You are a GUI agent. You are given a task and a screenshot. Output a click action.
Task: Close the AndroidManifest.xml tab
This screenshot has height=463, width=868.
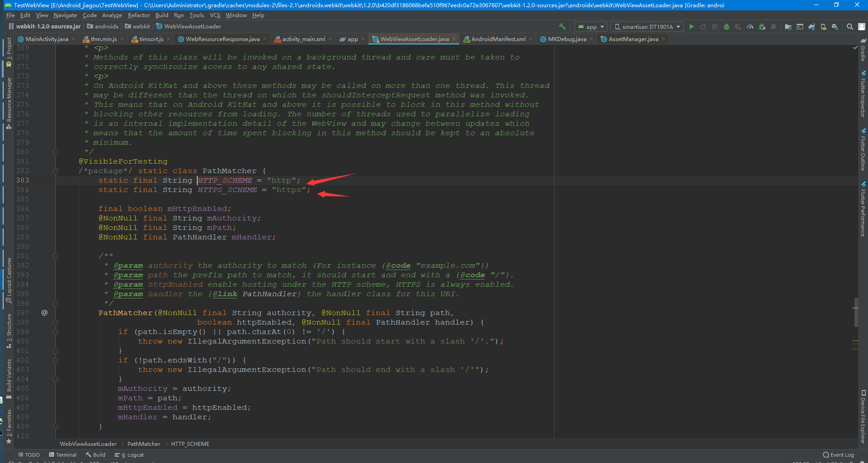[531, 39]
